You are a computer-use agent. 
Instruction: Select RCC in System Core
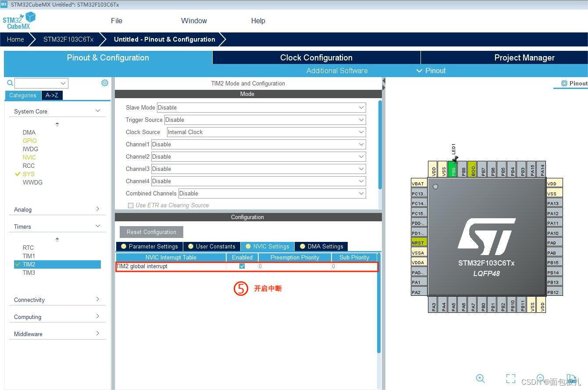[29, 166]
